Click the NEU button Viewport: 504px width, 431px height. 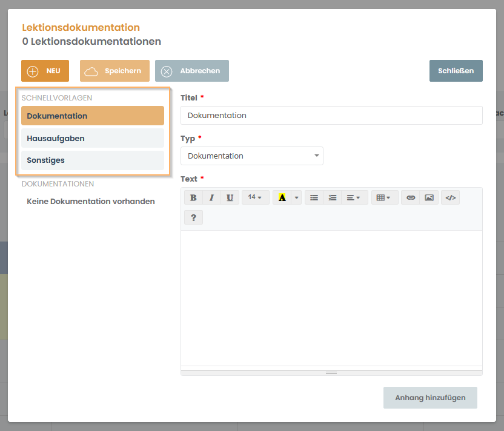click(x=45, y=71)
